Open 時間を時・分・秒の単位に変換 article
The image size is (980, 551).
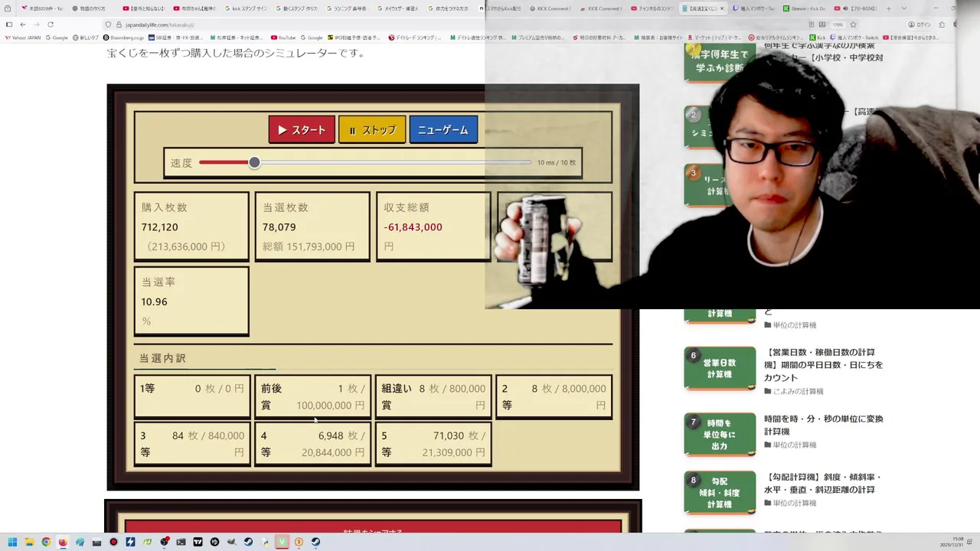(823, 425)
